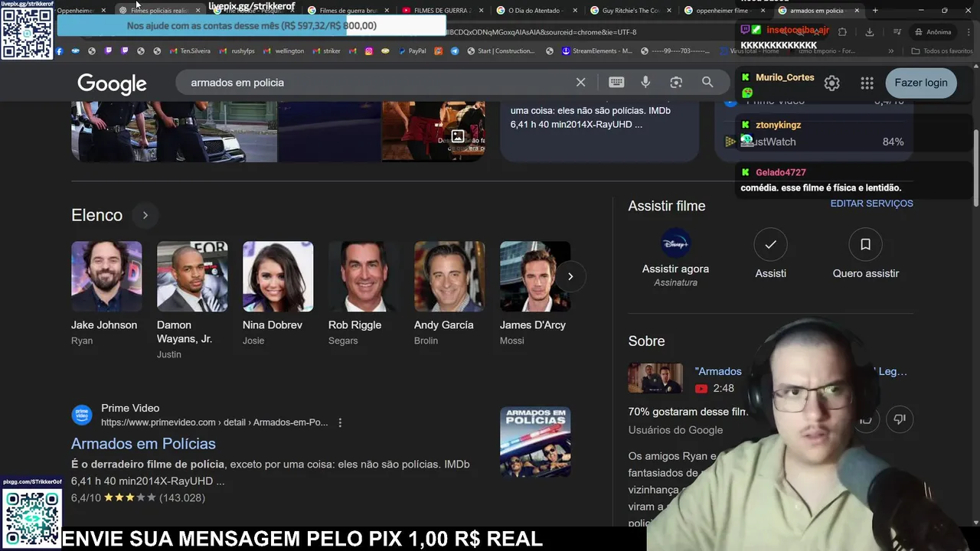Open the Google apps grid icon
This screenshot has width=980, height=551.
867,83
